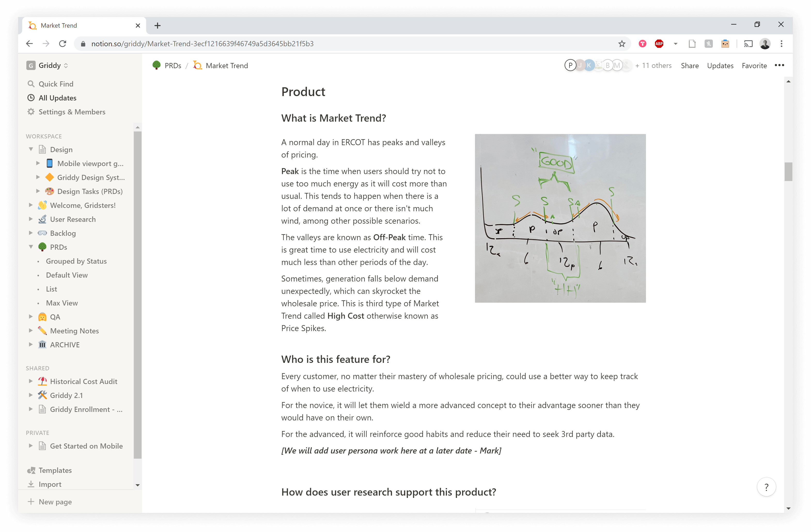Open a new browser tab
The image size is (811, 532).
pos(158,26)
